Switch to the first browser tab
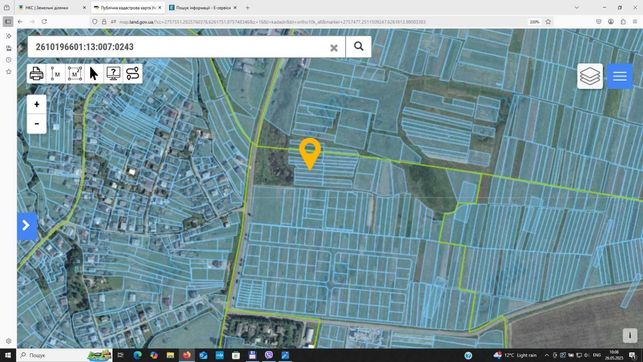This screenshot has height=362, width=643. 51,7
